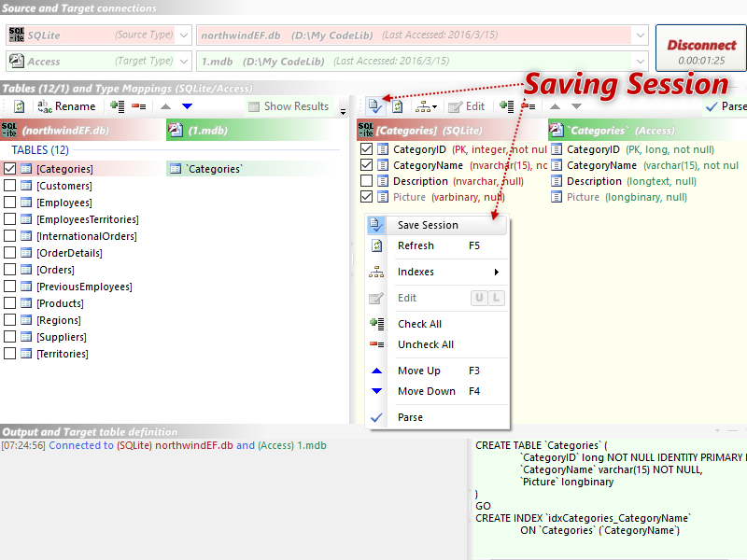Check the [InternationalOrders] table checkbox
The height and width of the screenshot is (560, 747).
pos(9,236)
